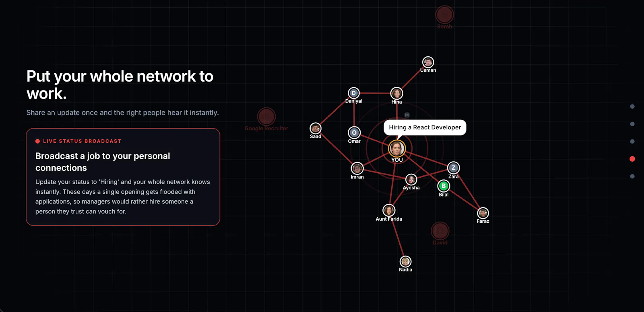Go to the third slide dot
This screenshot has height=312, width=644.
(x=632, y=142)
